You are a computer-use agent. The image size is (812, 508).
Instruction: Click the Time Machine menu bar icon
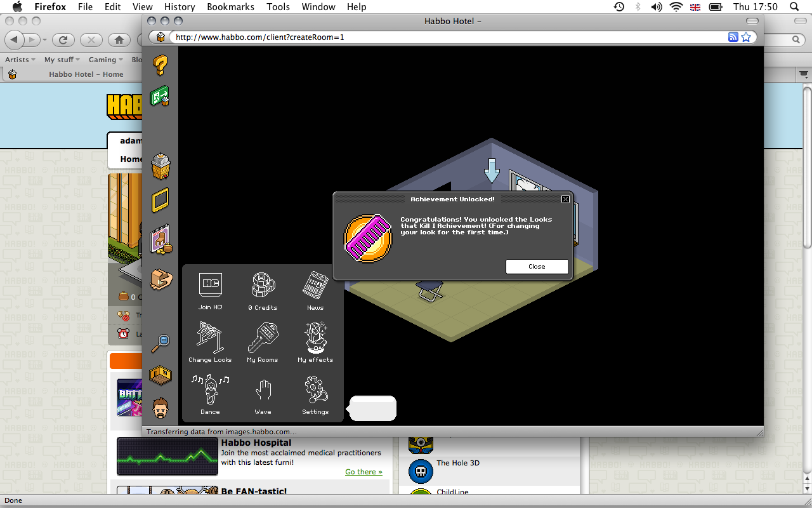[x=619, y=7]
